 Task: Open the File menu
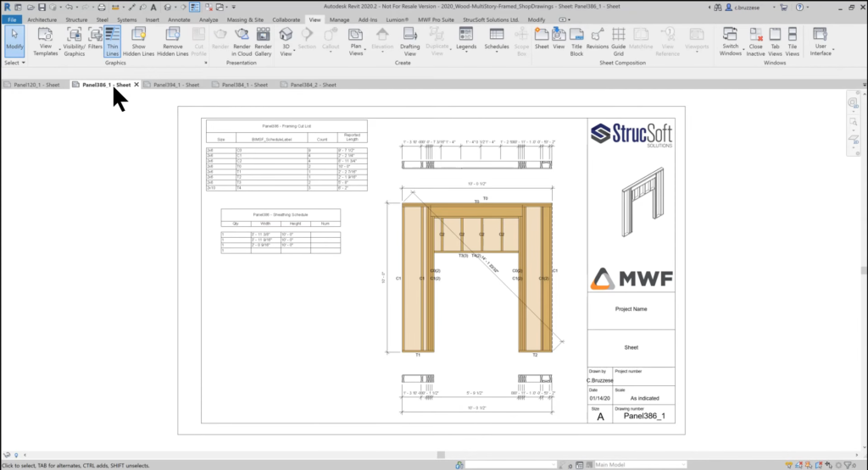12,19
